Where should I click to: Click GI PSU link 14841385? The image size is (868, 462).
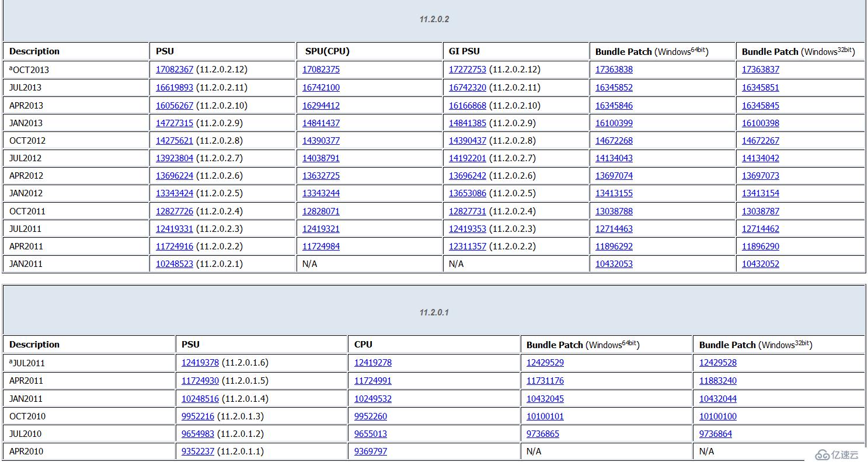[x=468, y=123]
